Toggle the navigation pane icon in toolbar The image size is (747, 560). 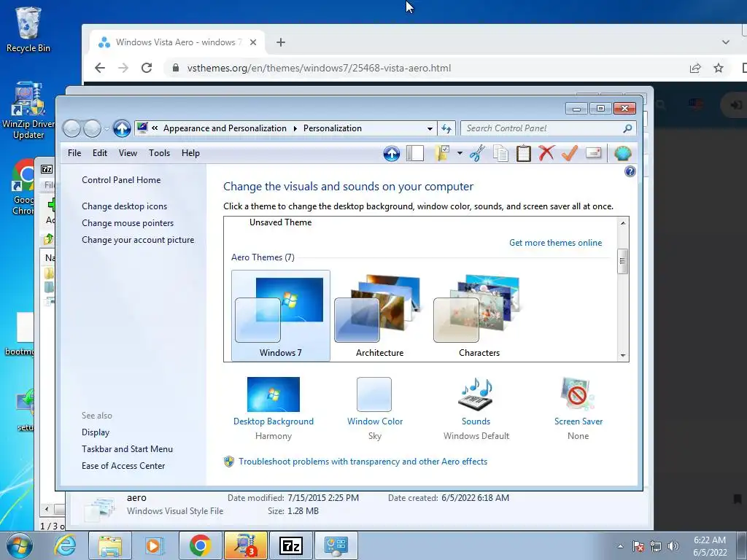click(415, 153)
